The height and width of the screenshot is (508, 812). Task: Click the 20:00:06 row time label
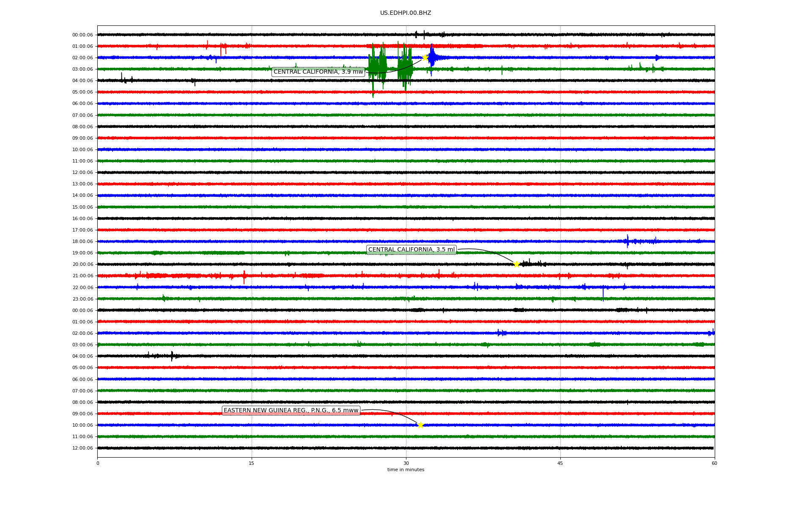[82, 264]
